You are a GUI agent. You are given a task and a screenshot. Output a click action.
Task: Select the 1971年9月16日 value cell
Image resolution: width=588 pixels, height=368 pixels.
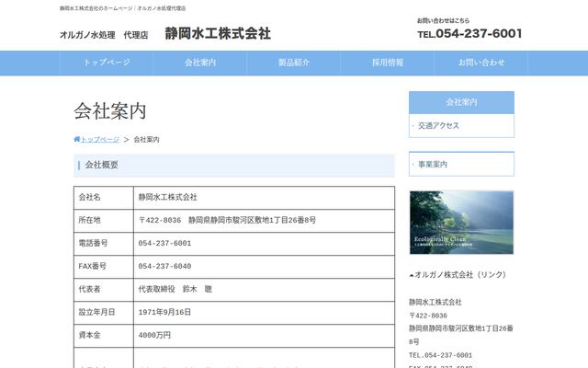coord(264,313)
